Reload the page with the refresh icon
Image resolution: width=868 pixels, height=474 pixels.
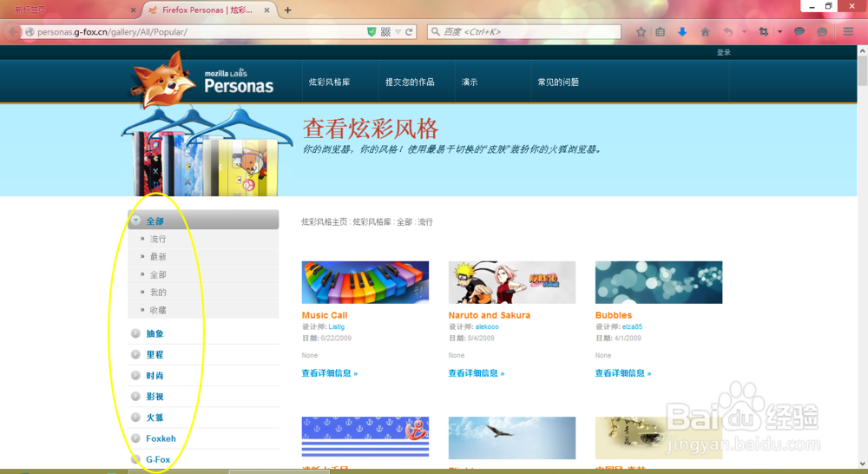click(x=409, y=31)
